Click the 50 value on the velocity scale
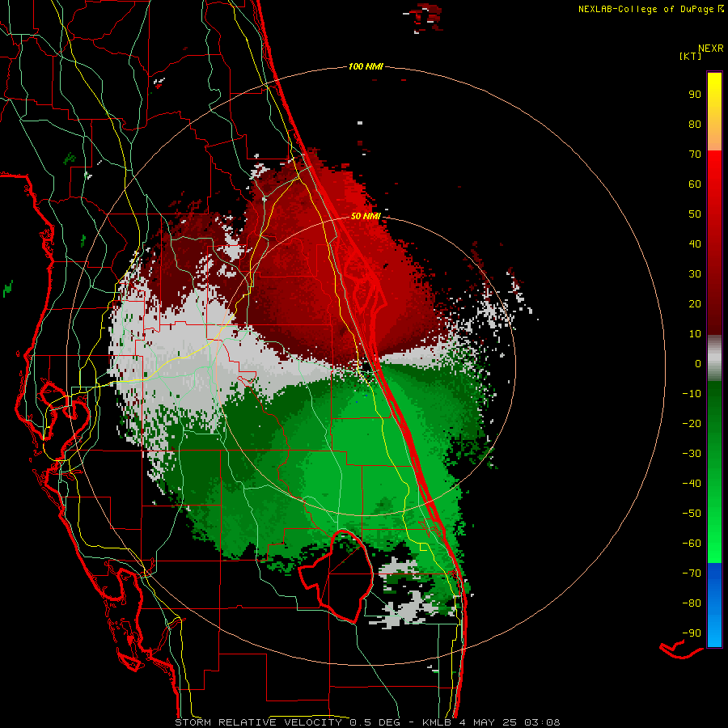 pyautogui.click(x=695, y=214)
